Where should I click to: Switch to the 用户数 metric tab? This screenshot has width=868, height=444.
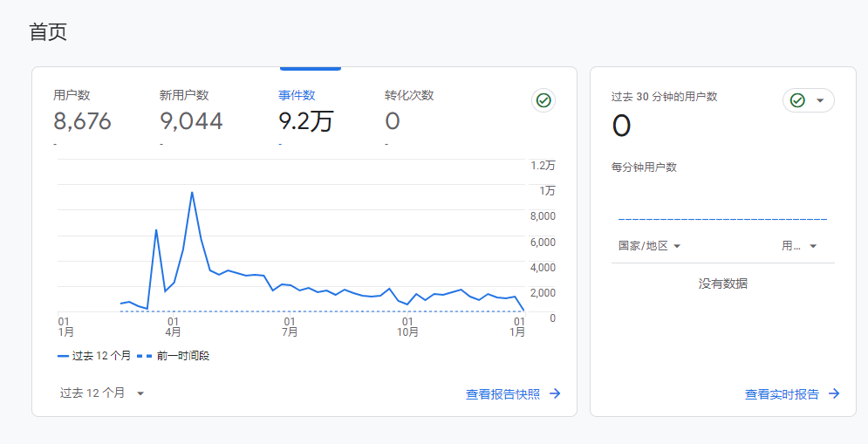coord(82,112)
